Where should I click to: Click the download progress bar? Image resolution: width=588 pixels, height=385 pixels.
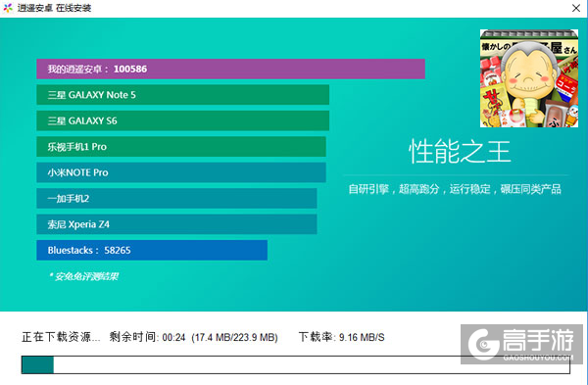296,364
